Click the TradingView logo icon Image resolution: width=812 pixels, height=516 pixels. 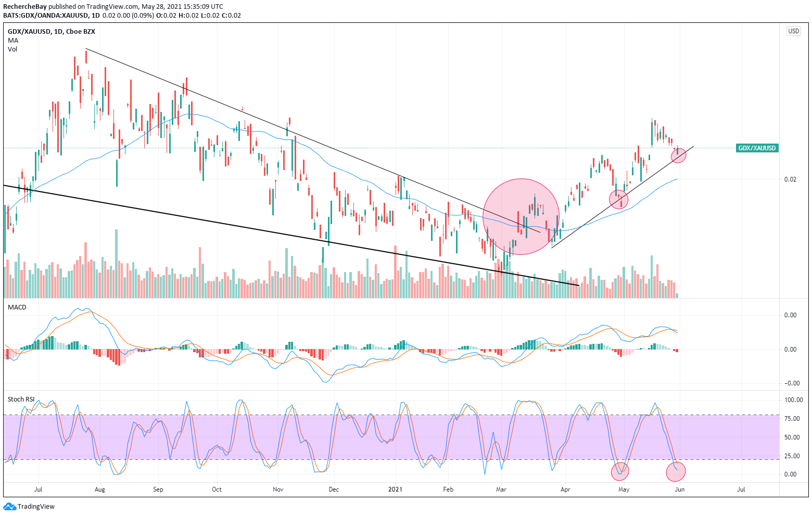pyautogui.click(x=10, y=506)
